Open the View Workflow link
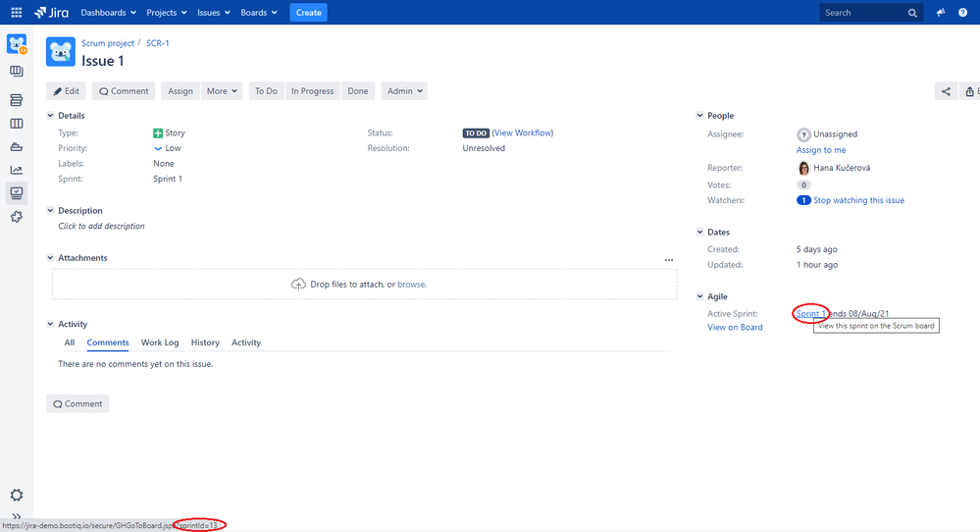 [524, 133]
